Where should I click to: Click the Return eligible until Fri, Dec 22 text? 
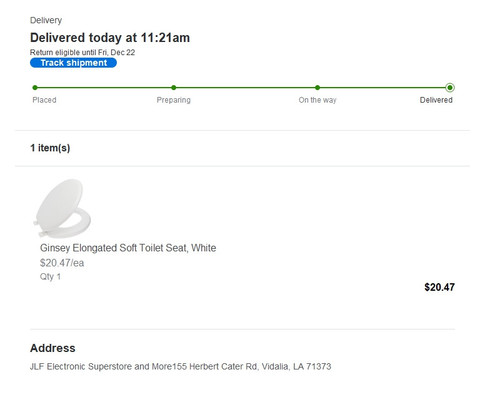[82, 52]
